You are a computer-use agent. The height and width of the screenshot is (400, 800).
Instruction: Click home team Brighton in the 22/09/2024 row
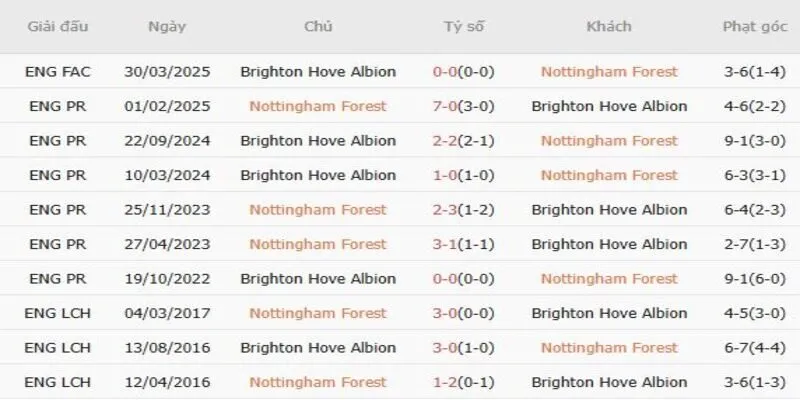coord(318,141)
